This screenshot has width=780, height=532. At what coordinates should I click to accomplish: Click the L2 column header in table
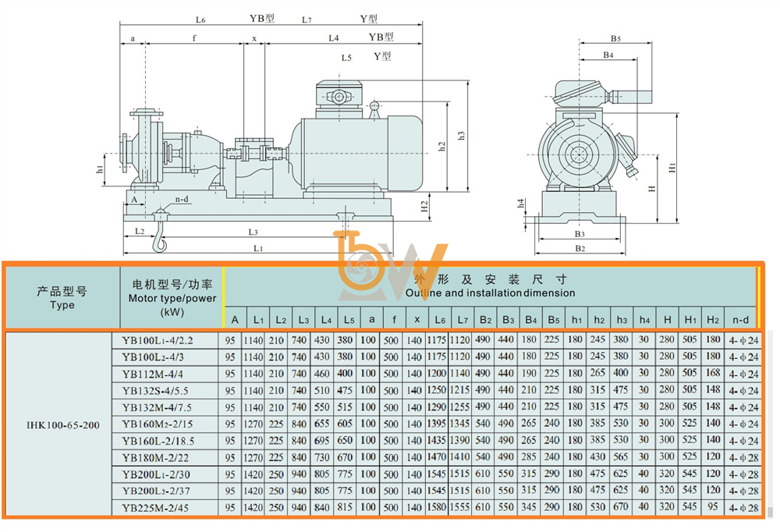coord(281,320)
